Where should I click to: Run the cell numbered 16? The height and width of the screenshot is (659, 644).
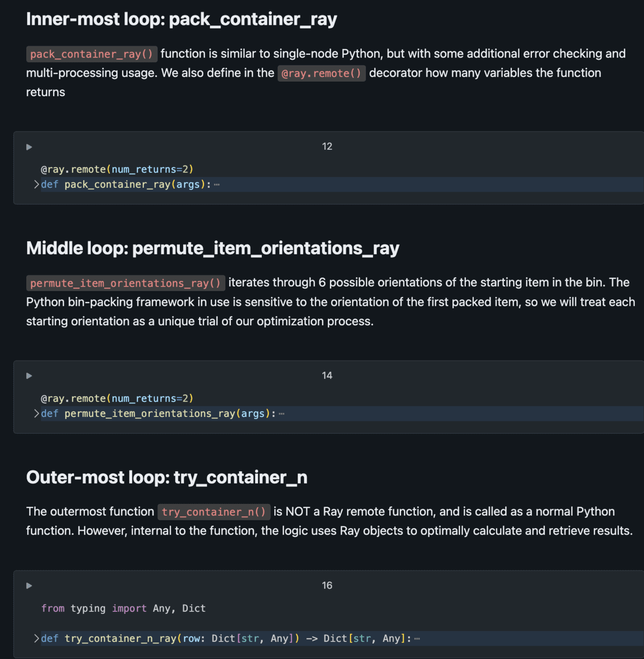click(30, 586)
